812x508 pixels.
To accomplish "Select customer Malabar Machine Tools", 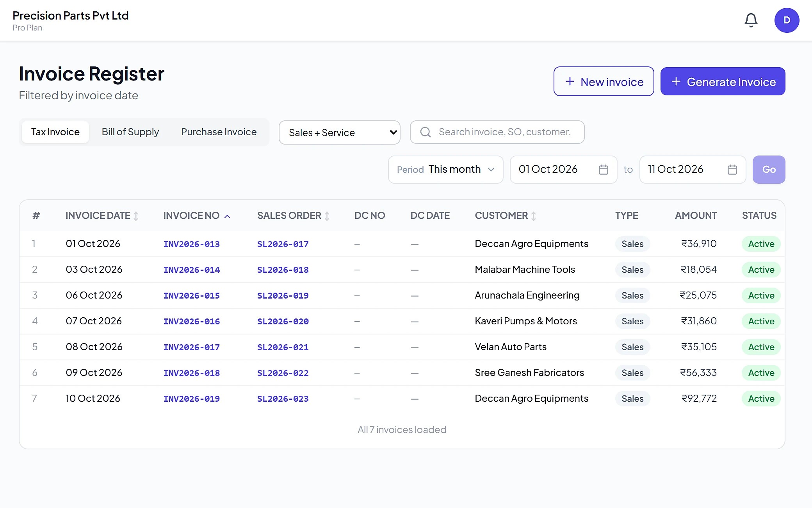I will click(525, 270).
